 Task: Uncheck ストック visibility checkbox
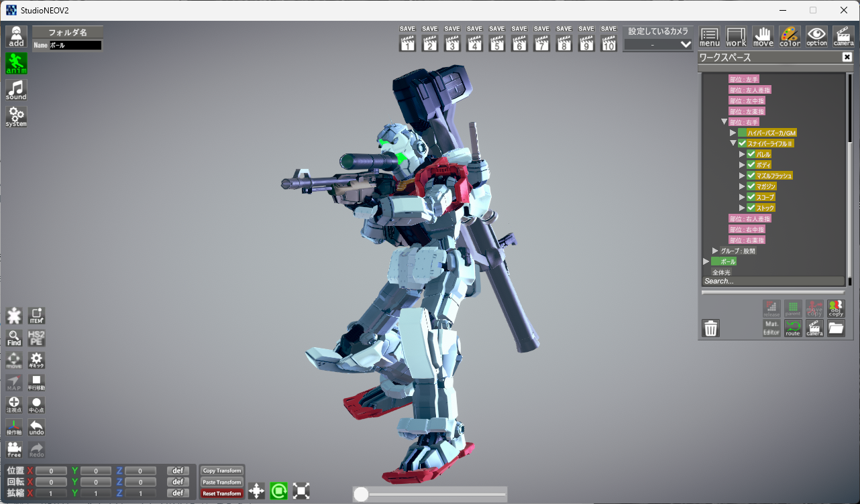[751, 208]
